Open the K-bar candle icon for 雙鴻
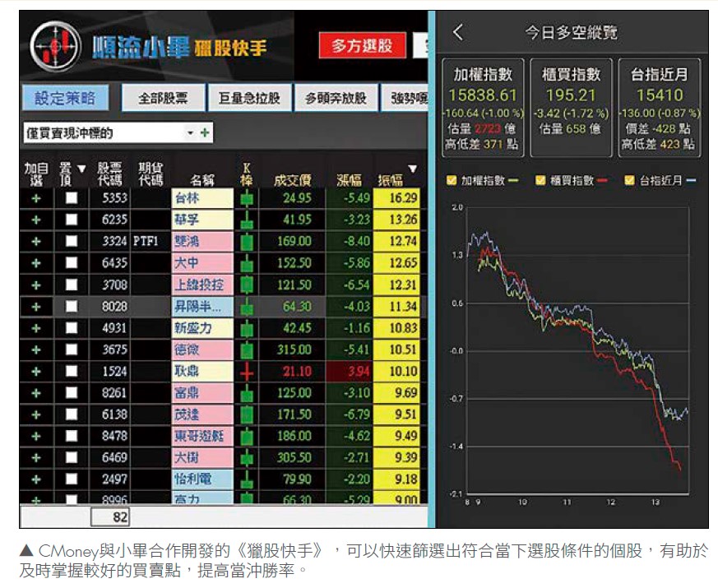Viewport: 718px width, 588px height. pos(247,241)
